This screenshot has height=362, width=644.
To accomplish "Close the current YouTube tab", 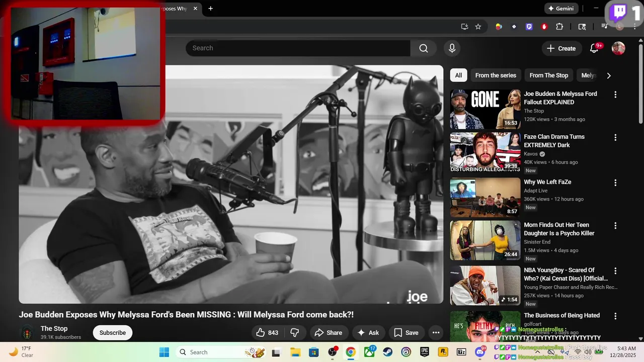I will click(195, 9).
